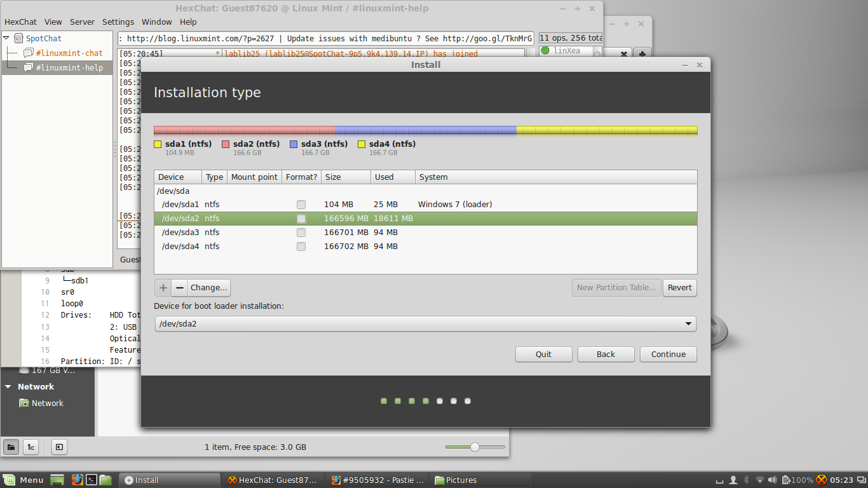Switch to HexChat taskbar window button
Screen dimensions: 868x488
pyautogui.click(x=273, y=480)
